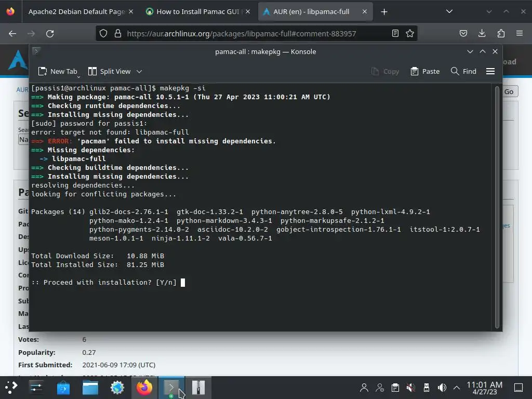This screenshot has height=399, width=532.
Task: Click the muted microphone tray icon
Action: coord(410,388)
